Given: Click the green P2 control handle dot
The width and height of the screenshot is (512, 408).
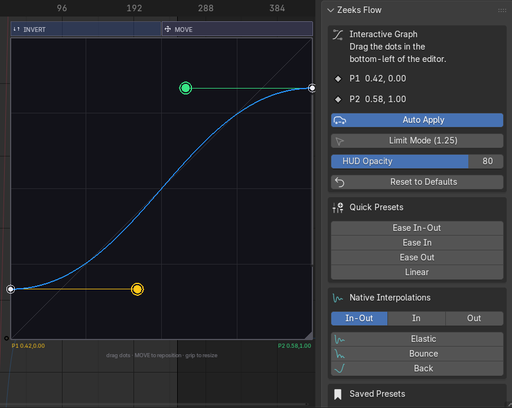Looking at the screenshot, I should (185, 88).
